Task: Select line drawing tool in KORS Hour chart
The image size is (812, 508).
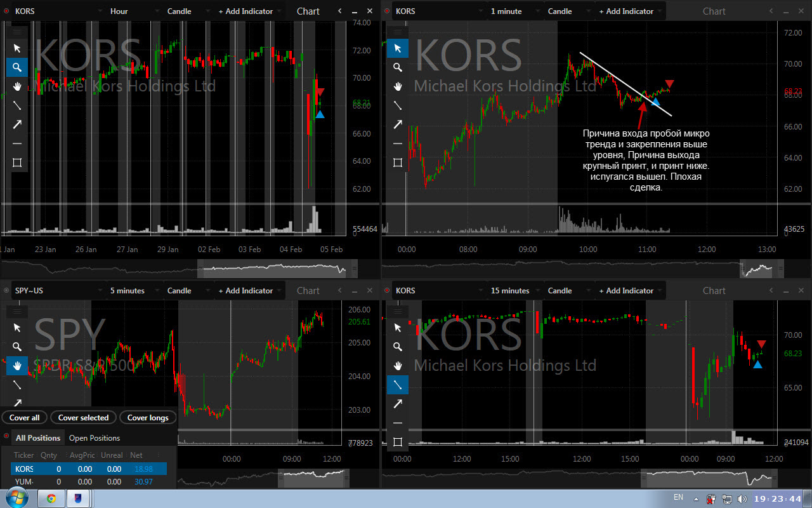Action: click(17, 105)
